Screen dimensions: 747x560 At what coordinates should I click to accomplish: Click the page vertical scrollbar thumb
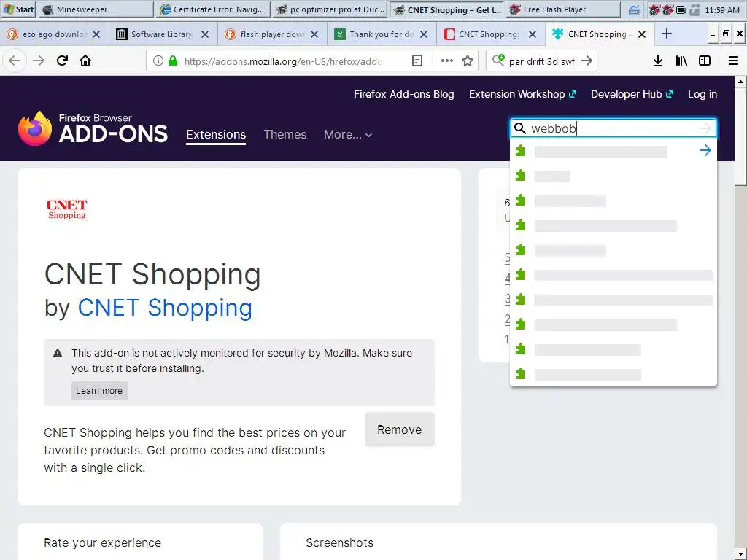(740, 136)
